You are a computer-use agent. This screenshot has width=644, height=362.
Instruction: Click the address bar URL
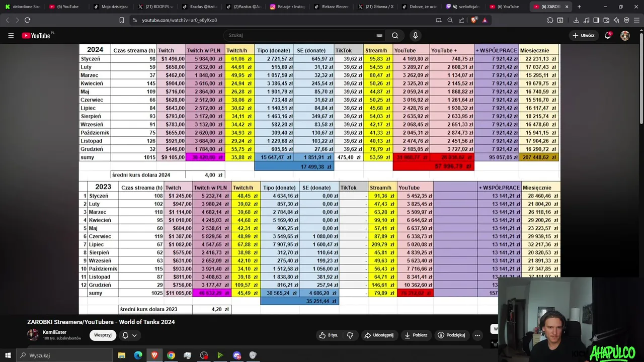(x=180, y=20)
